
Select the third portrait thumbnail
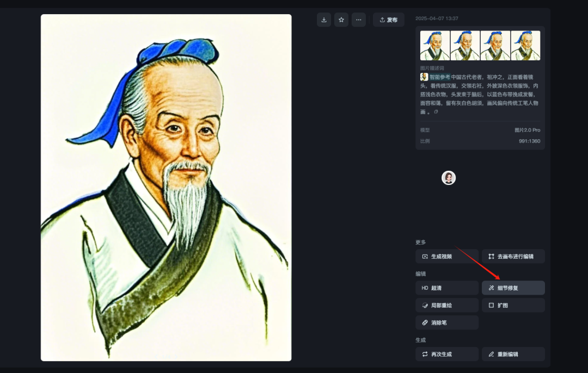[495, 46]
